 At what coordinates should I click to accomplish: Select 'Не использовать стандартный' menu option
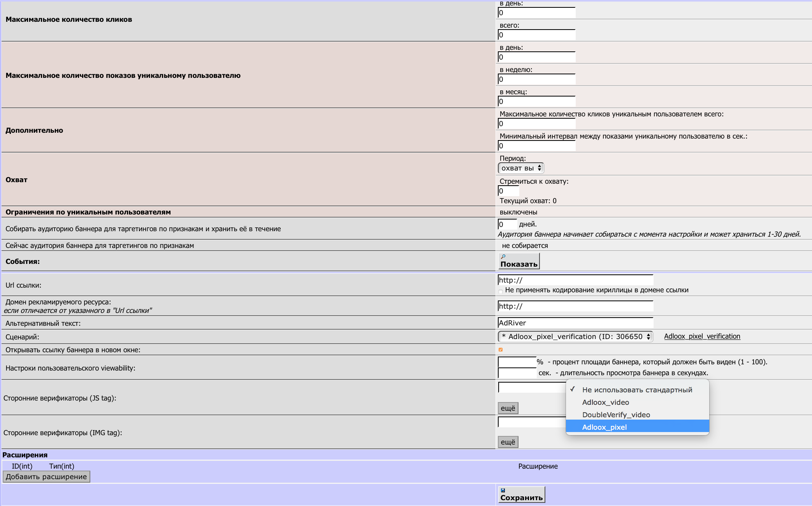click(x=637, y=390)
